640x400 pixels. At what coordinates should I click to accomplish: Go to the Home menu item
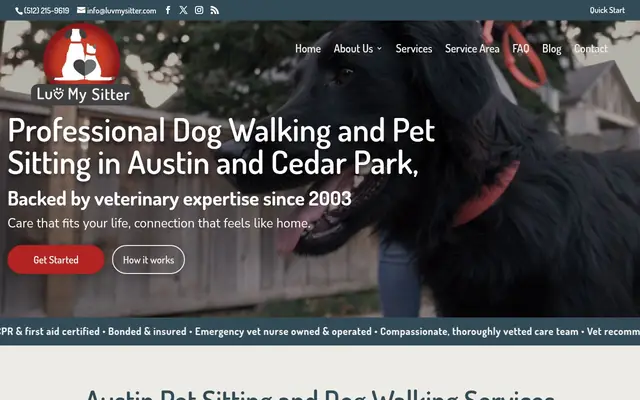point(308,49)
